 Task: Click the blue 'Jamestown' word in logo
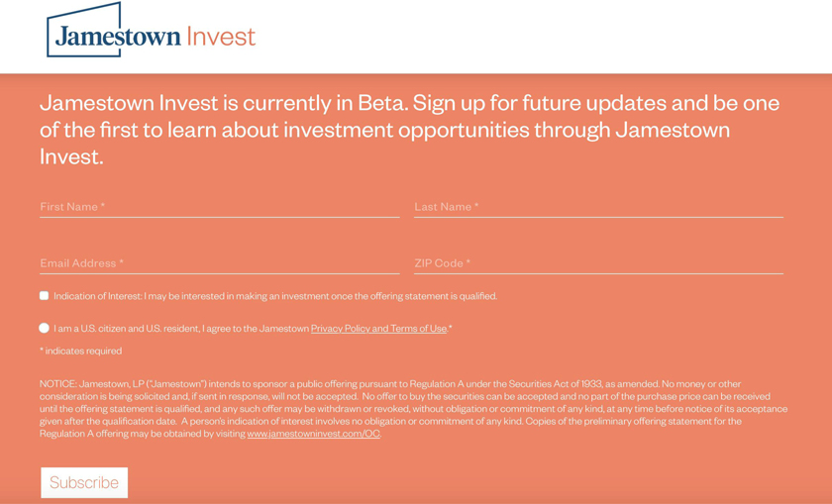point(119,37)
